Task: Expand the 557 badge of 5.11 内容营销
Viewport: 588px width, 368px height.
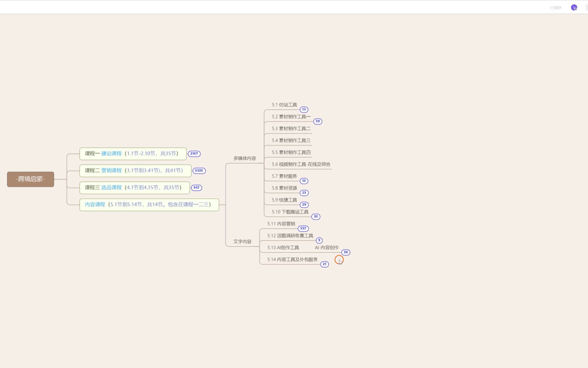Action: point(303,229)
